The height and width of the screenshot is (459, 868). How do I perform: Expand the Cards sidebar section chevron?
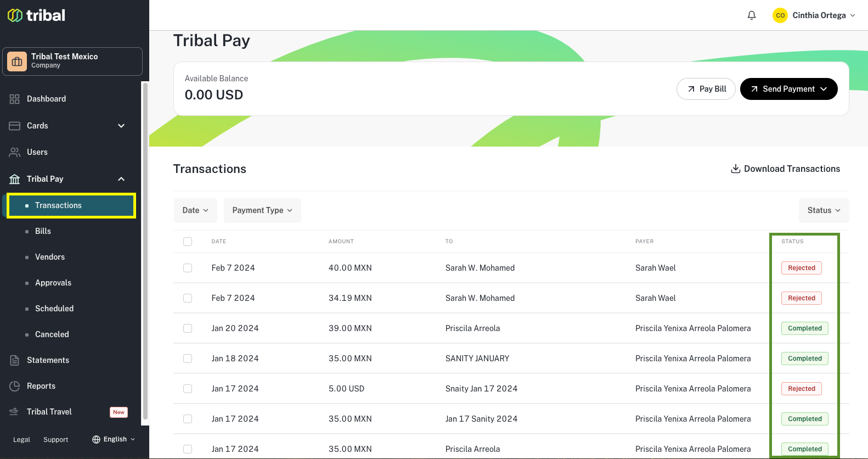click(121, 126)
